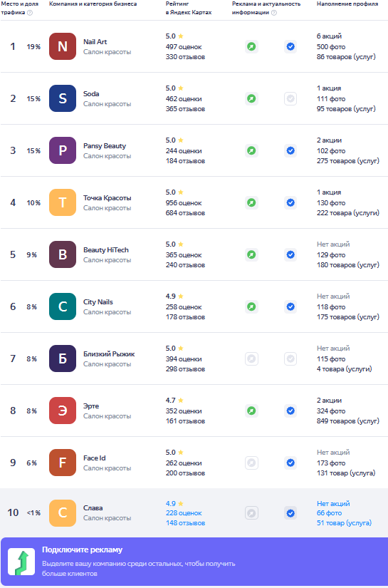The width and height of the screenshot is (388, 588).
Task: Click the 'Нет акций' link for Слава
Action: coord(333,504)
